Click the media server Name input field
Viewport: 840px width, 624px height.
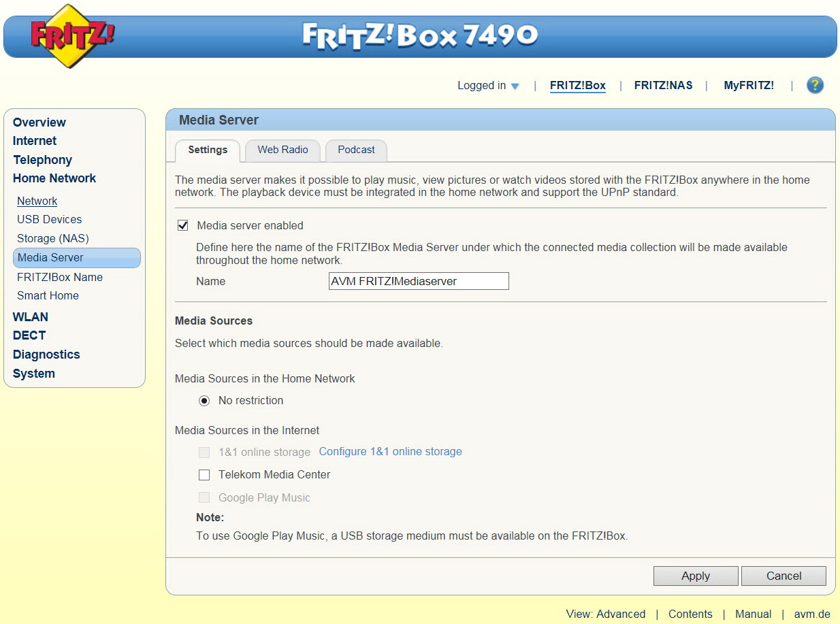pyautogui.click(x=419, y=281)
